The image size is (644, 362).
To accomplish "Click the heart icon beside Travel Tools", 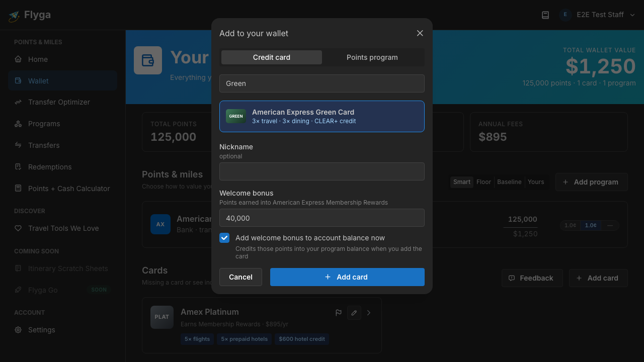I will (x=18, y=228).
